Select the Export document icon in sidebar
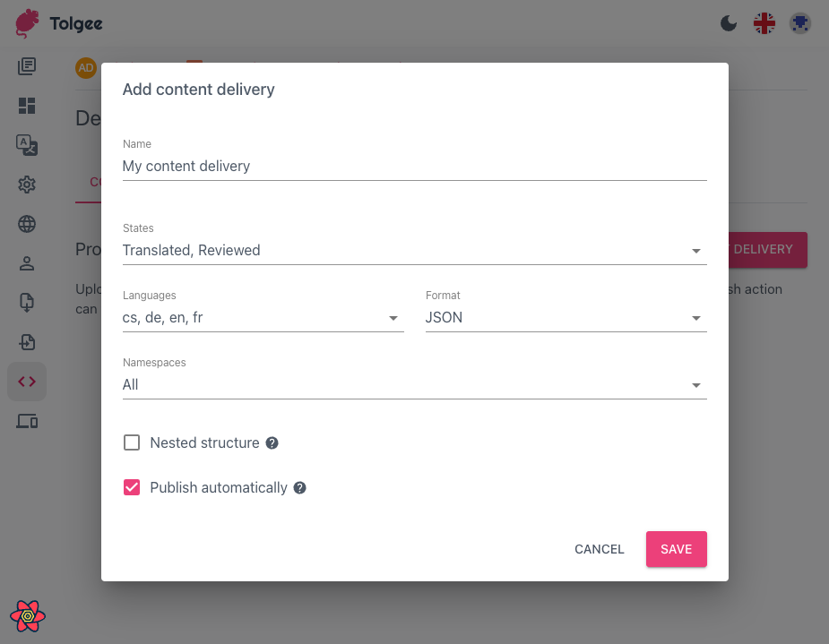The width and height of the screenshot is (829, 644). [27, 303]
